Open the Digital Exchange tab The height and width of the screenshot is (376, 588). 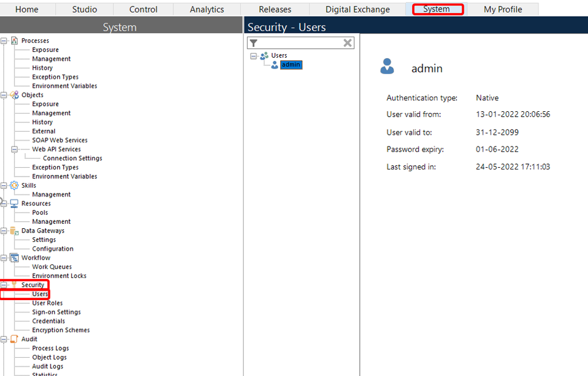tap(357, 9)
